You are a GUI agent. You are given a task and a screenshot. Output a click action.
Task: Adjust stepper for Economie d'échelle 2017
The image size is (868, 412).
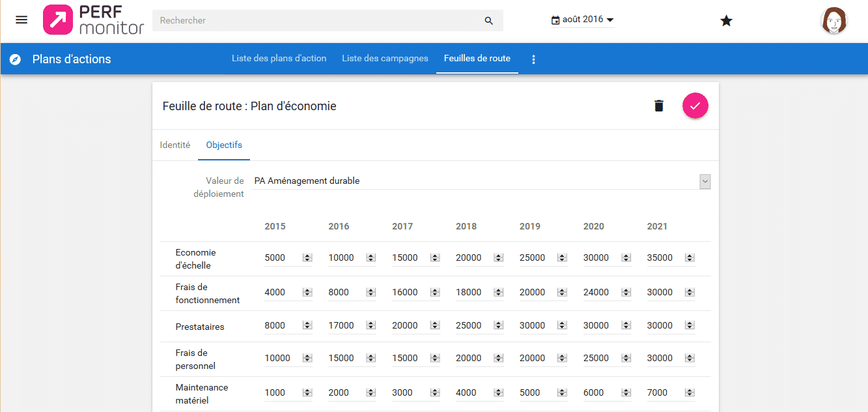[435, 258]
